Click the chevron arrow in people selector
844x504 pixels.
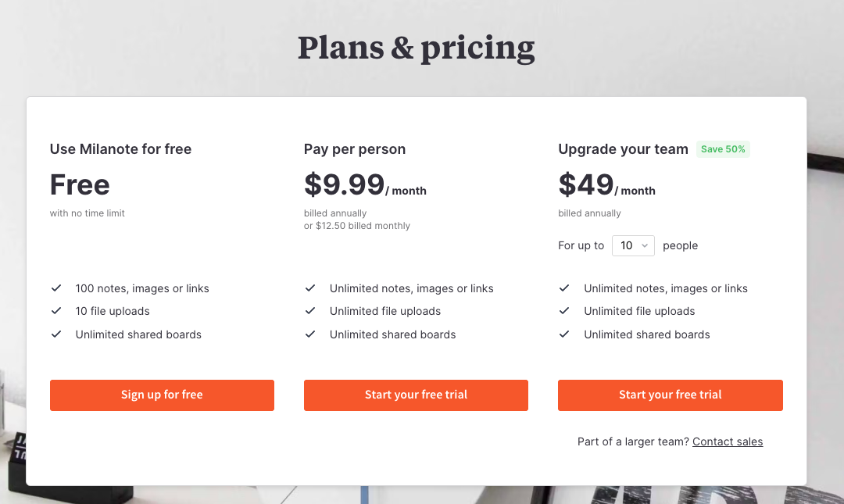pyautogui.click(x=644, y=245)
